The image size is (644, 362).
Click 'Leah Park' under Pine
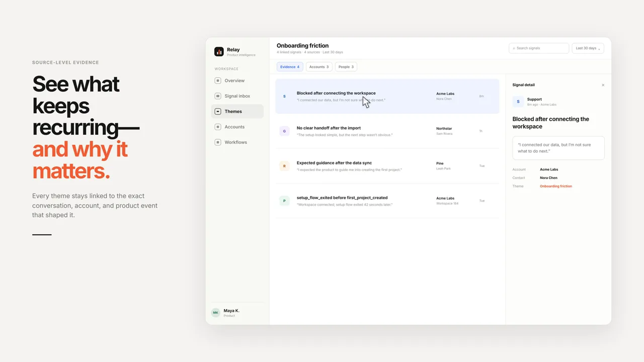444,168
